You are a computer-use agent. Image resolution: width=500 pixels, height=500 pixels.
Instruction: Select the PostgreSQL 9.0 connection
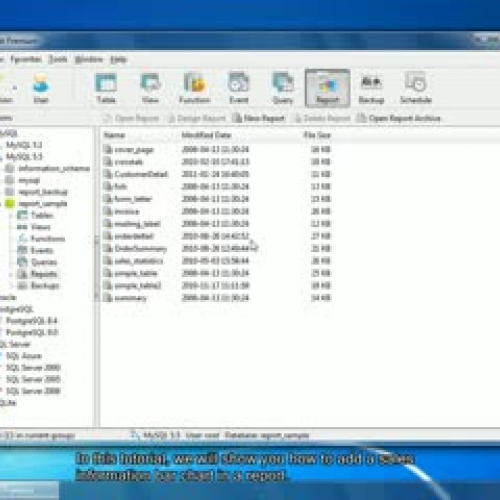(x=32, y=332)
